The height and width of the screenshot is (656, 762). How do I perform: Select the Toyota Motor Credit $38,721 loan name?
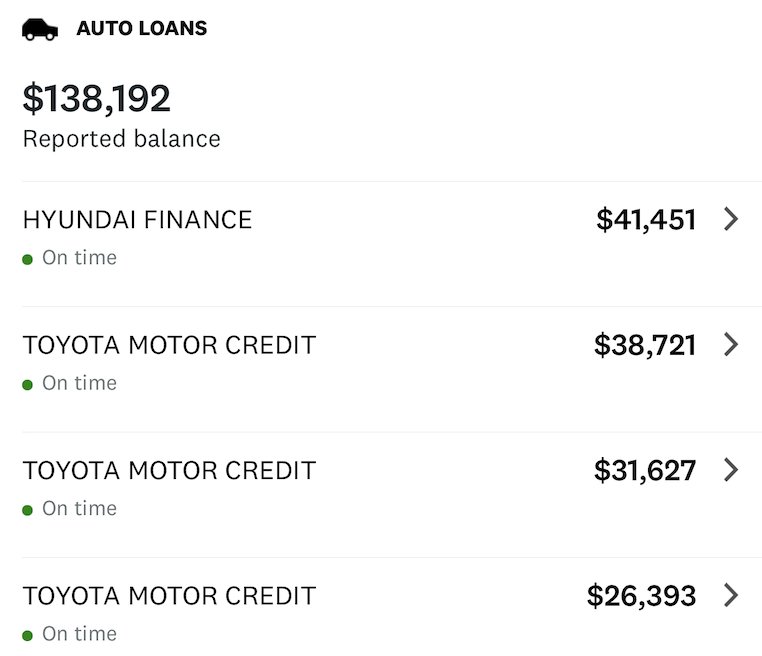[x=170, y=345]
